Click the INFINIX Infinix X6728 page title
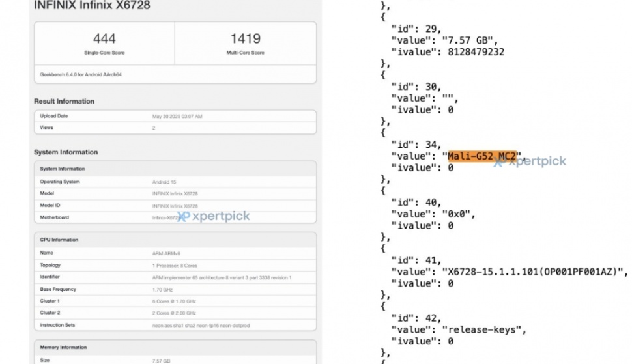 click(x=92, y=5)
